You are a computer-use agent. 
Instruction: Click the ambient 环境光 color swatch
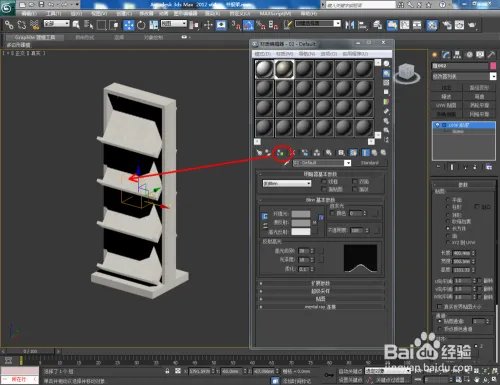coord(301,214)
